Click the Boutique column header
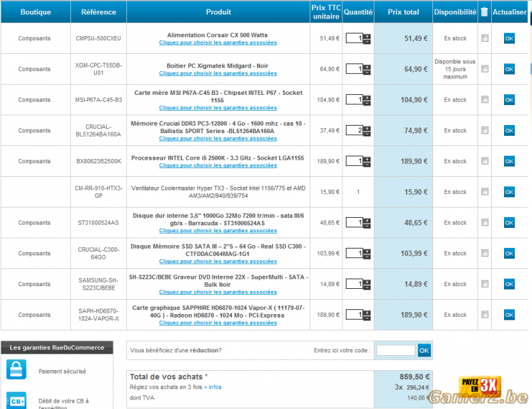The image size is (532, 409). [x=35, y=12]
